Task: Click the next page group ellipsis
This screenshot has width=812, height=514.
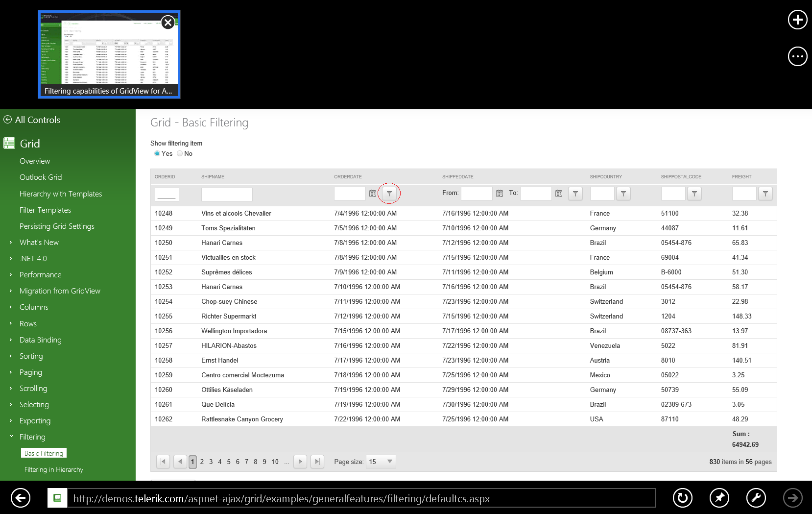Action: [x=287, y=462]
